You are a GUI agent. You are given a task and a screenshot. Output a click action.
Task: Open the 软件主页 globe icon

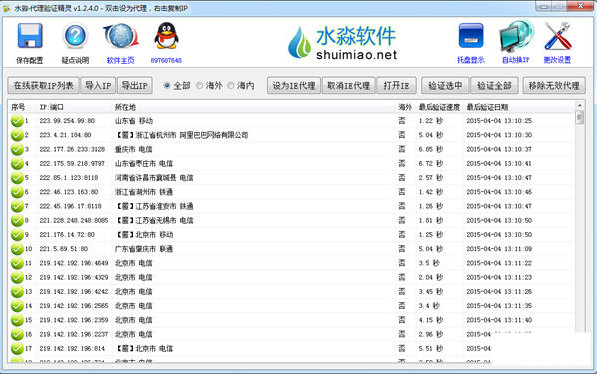[x=121, y=36]
